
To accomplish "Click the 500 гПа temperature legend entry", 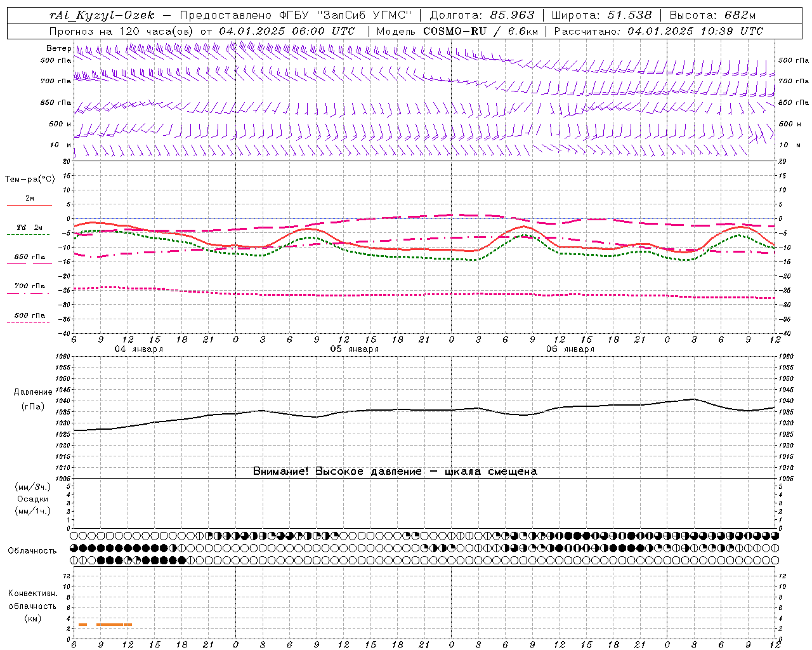I will pyautogui.click(x=30, y=315).
